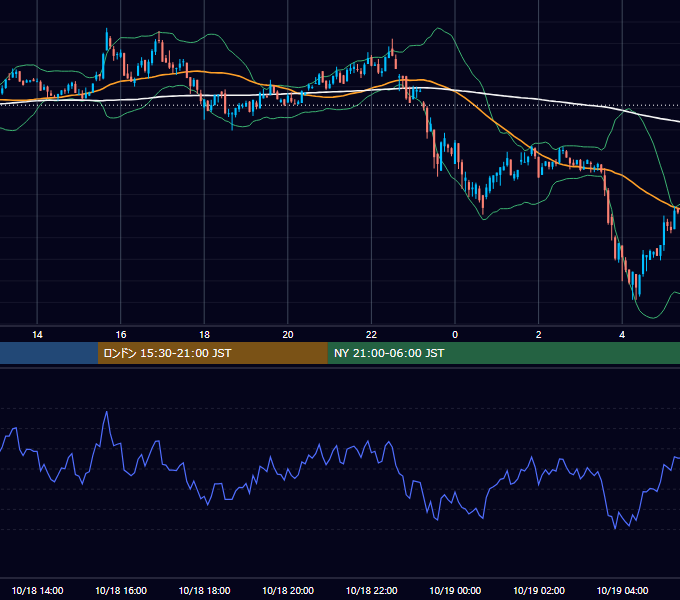This screenshot has height=600, width=680.
Task: Click the 4 hour label on price chart axis
Action: (622, 335)
